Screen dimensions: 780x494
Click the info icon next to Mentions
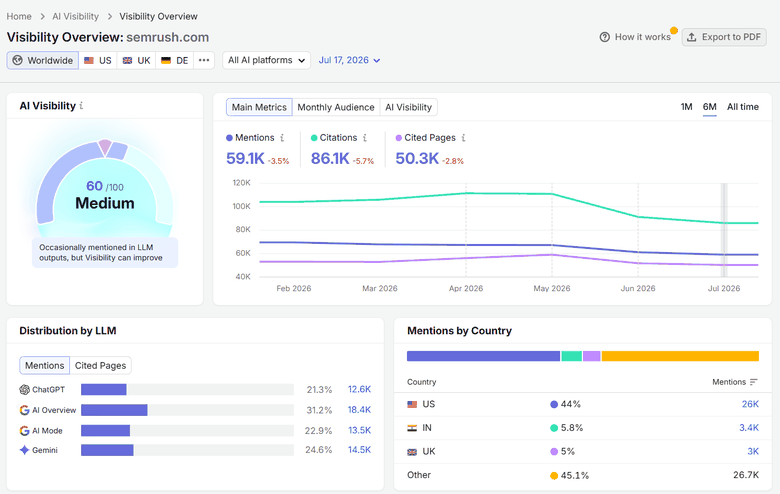pos(282,138)
